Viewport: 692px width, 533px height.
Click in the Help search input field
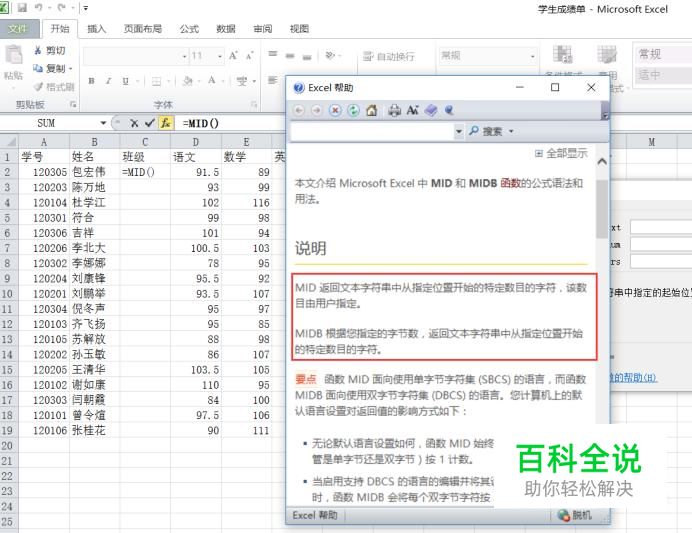[372, 131]
